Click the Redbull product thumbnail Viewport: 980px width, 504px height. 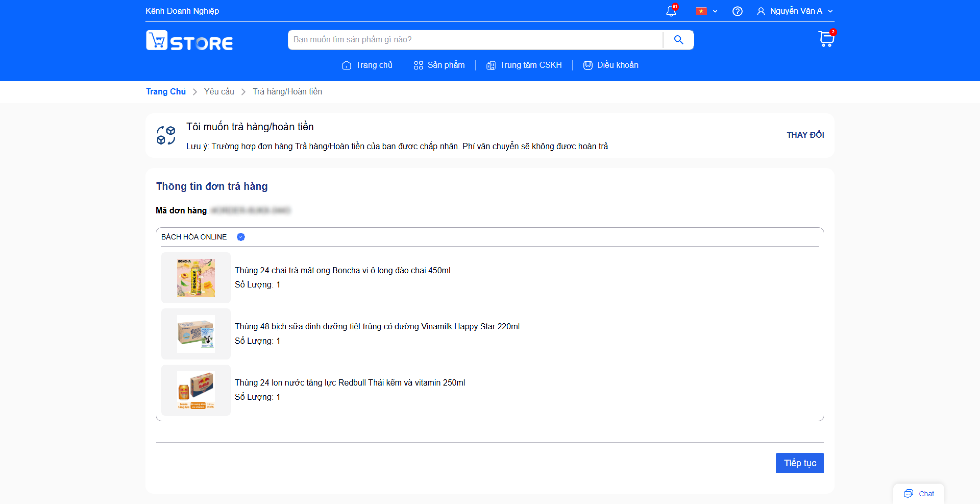196,390
